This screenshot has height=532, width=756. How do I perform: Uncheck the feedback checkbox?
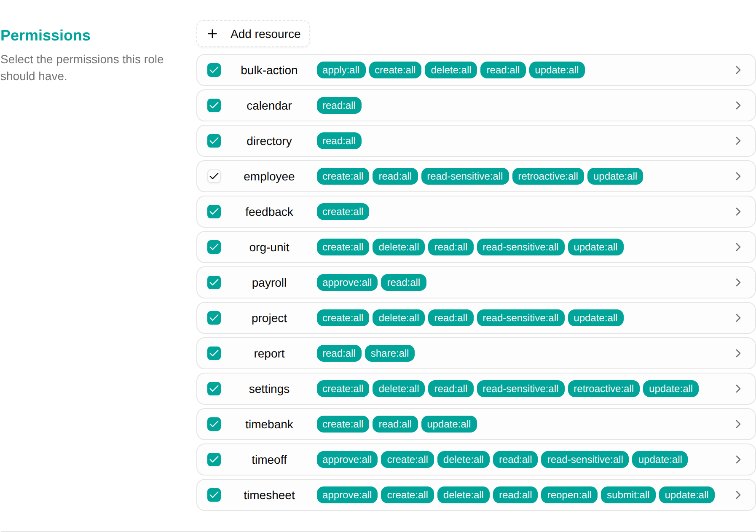pyautogui.click(x=214, y=212)
